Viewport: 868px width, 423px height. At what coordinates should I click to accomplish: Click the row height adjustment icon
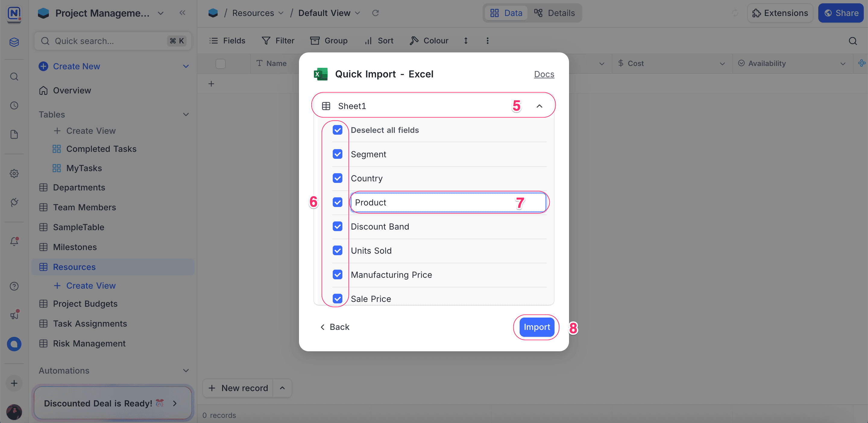coord(465,40)
